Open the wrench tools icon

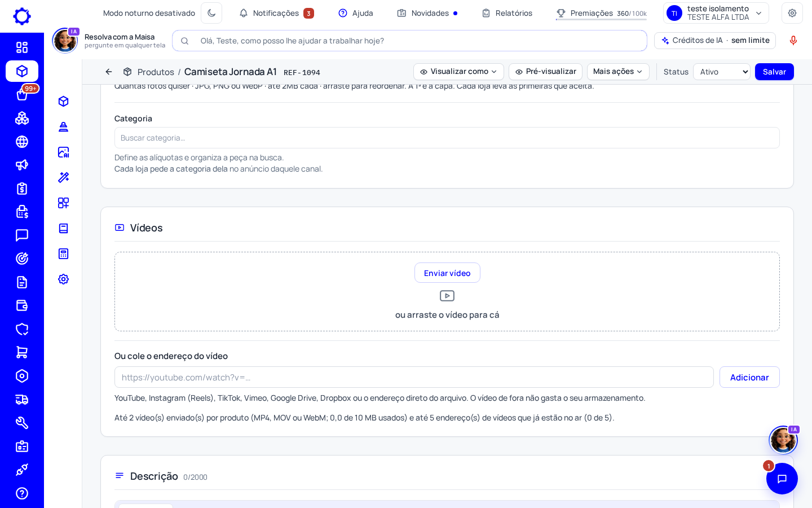point(22,423)
